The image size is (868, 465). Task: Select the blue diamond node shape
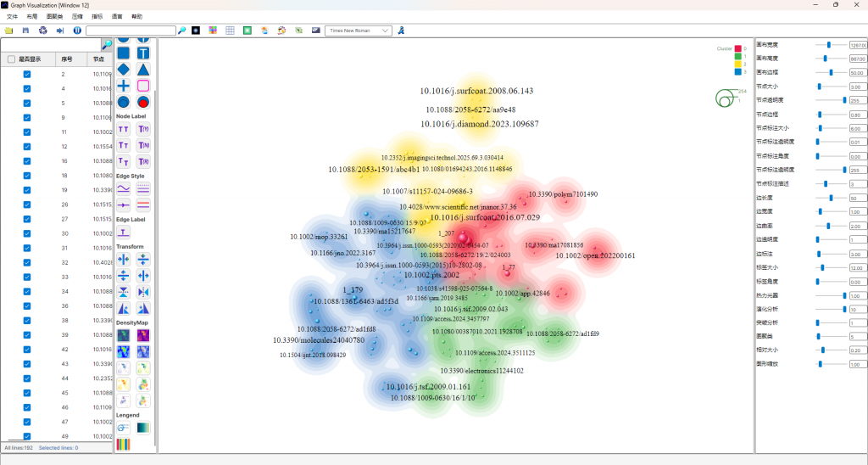click(123, 69)
